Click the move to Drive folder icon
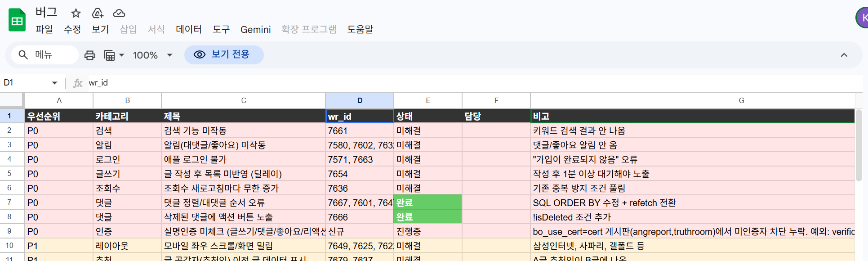868x261 pixels. pos(98,13)
